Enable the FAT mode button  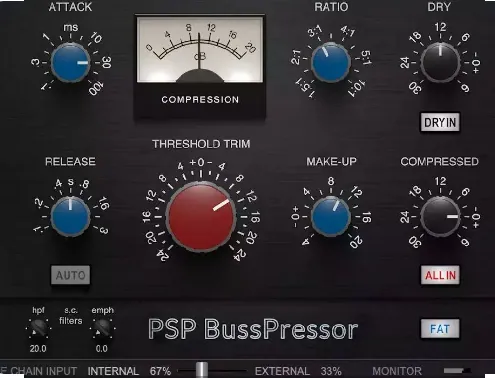click(x=440, y=329)
